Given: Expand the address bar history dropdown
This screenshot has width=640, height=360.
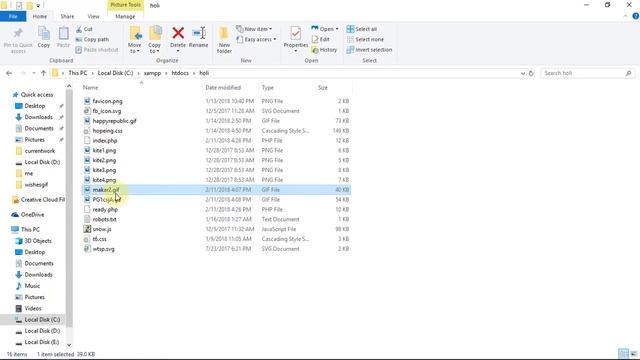Looking at the screenshot, I should pos(523,73).
